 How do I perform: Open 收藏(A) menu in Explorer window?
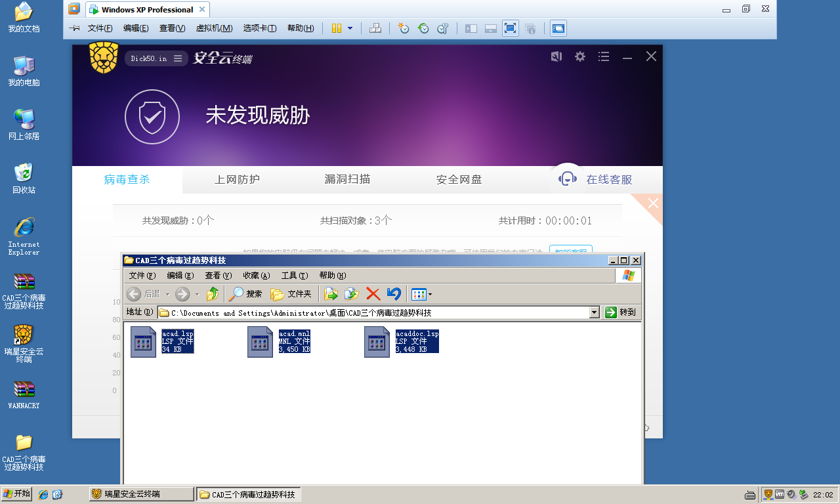coord(257,276)
